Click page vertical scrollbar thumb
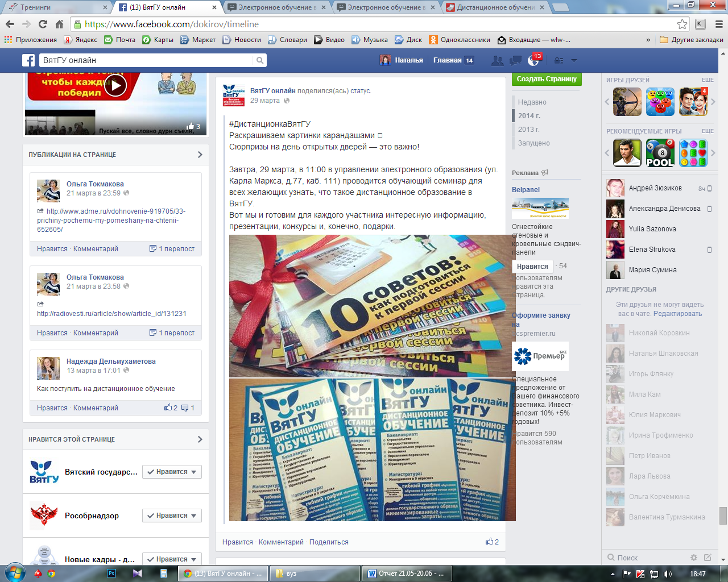Viewport: 728px width, 582px height. pos(723,516)
